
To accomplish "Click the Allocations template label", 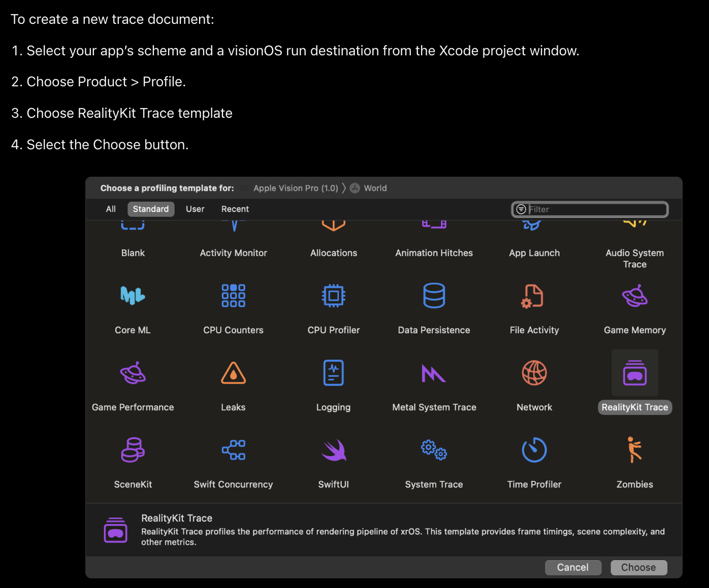I will 334,253.
